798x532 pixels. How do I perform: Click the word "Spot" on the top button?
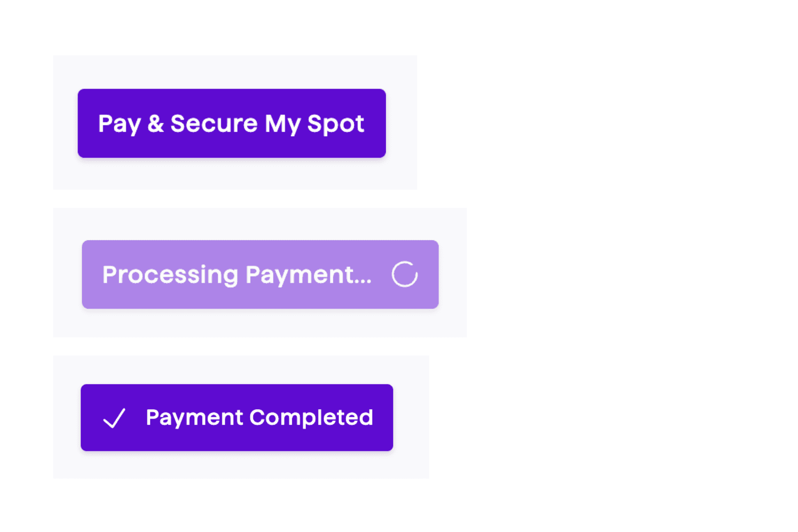coord(336,124)
